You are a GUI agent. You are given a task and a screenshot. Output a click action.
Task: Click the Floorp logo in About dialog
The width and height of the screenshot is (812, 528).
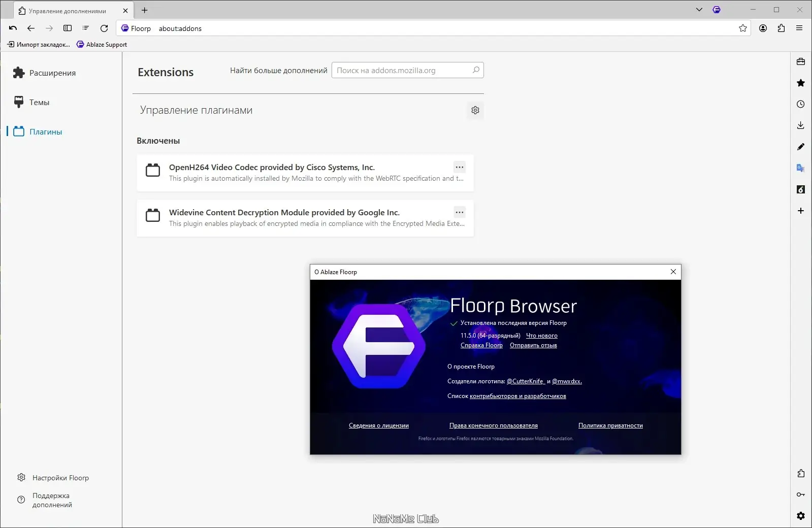point(379,346)
